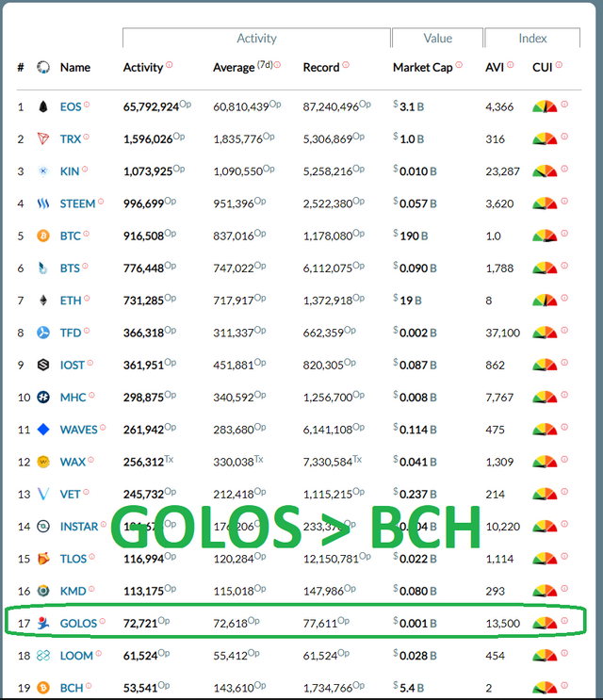Open the KIN link

[70, 171]
